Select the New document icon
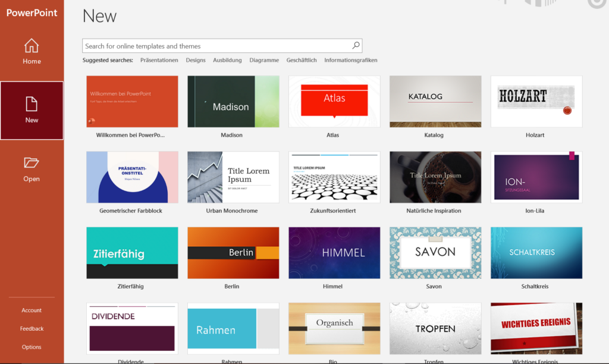The height and width of the screenshot is (364, 609). [x=32, y=104]
